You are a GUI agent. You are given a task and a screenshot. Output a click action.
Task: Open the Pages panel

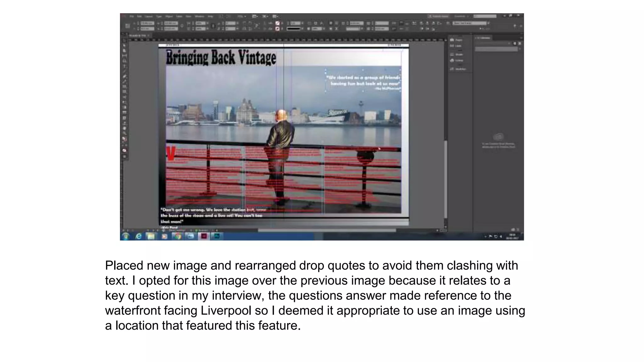tap(457, 40)
